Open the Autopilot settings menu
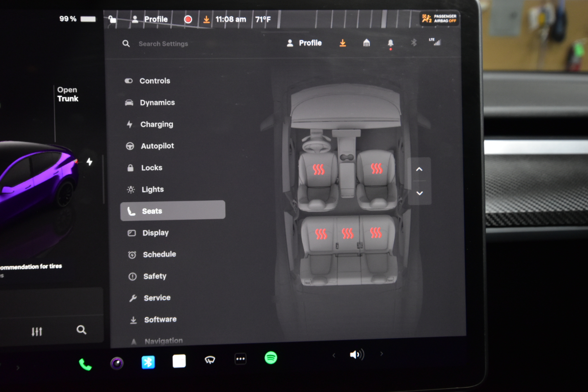 pos(150,146)
